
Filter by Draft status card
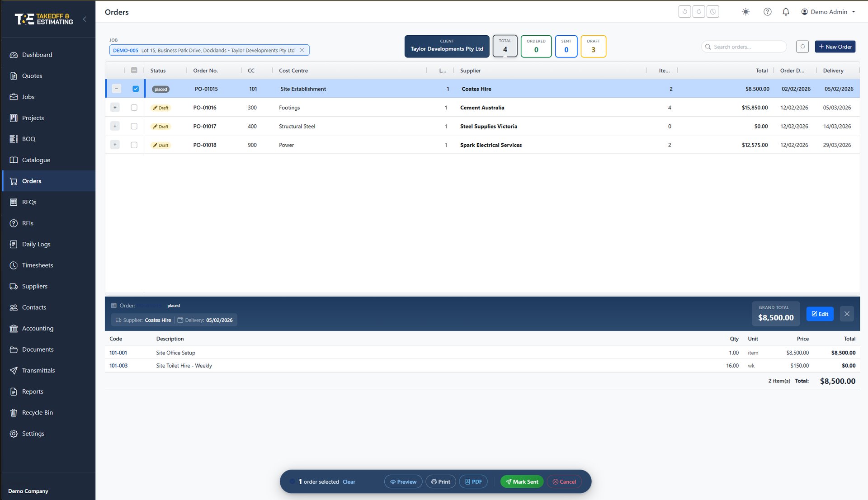click(x=593, y=46)
